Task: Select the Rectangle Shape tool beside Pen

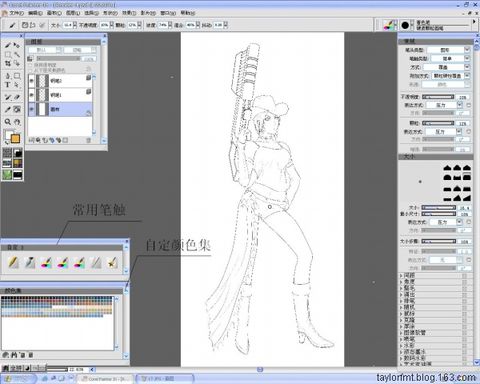Action: [x=17, y=76]
